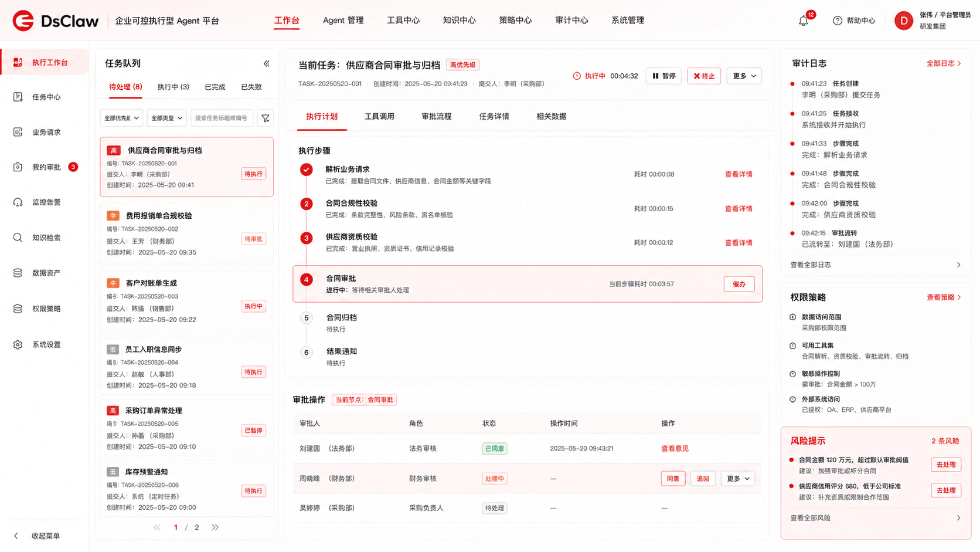Pause the task with 暂停 button
Screen dimensions: 980x552
pyautogui.click(x=663, y=76)
